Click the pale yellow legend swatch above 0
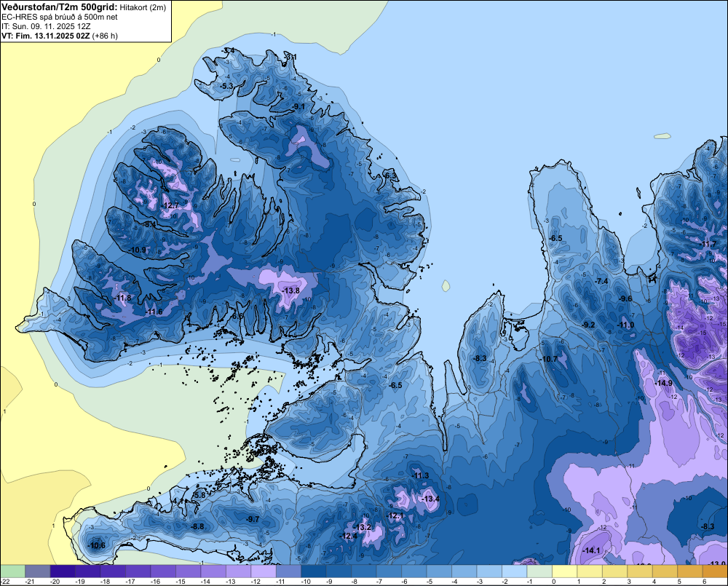This screenshot has height=586, width=728. [565, 571]
